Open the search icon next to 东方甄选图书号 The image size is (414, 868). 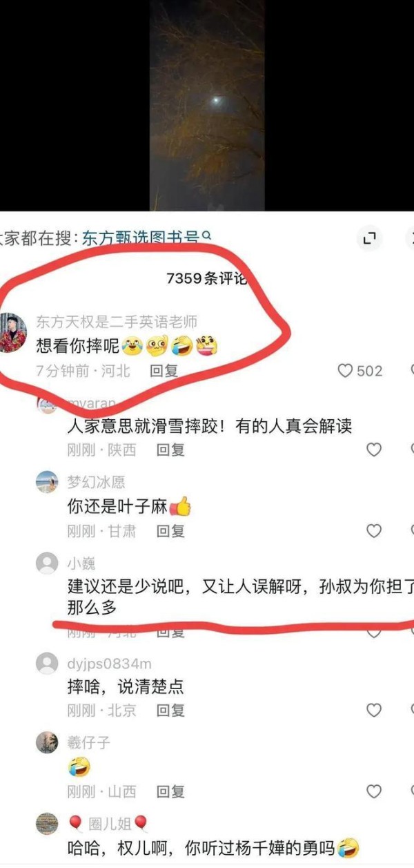206,237
